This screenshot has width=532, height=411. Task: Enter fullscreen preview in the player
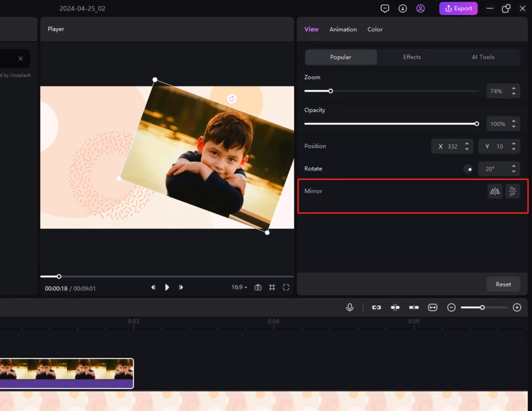click(286, 288)
